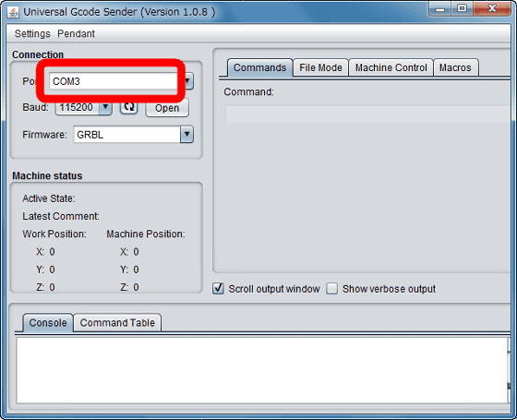
Task: Minimize the Universal Gcode Sender window
Action: [440, 9]
